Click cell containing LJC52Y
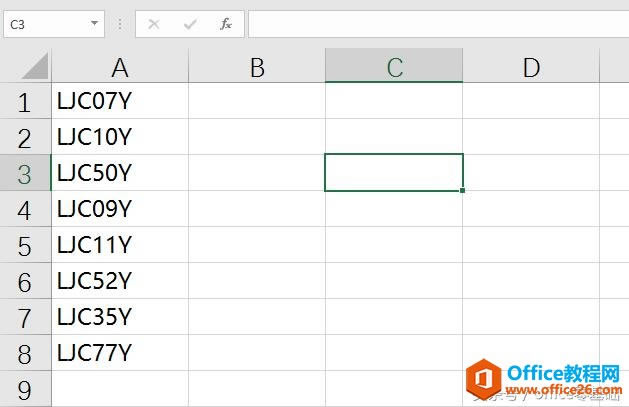This screenshot has width=629, height=407. 120,281
